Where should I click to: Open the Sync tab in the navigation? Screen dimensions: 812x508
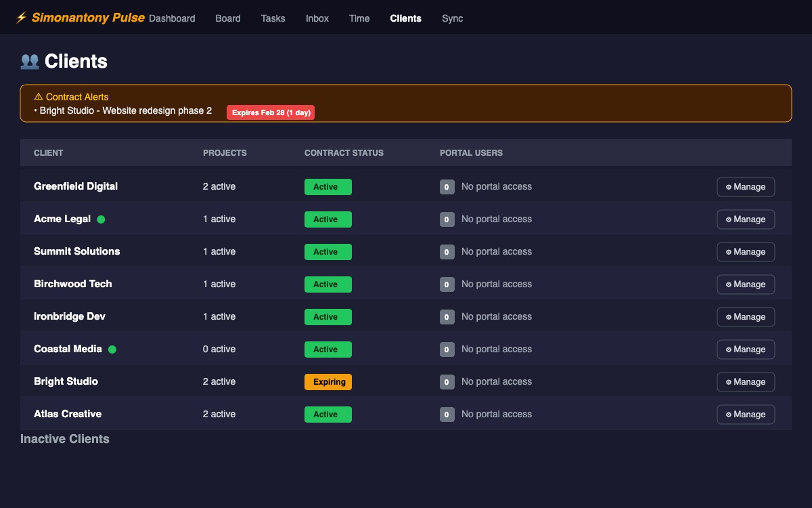click(452, 18)
